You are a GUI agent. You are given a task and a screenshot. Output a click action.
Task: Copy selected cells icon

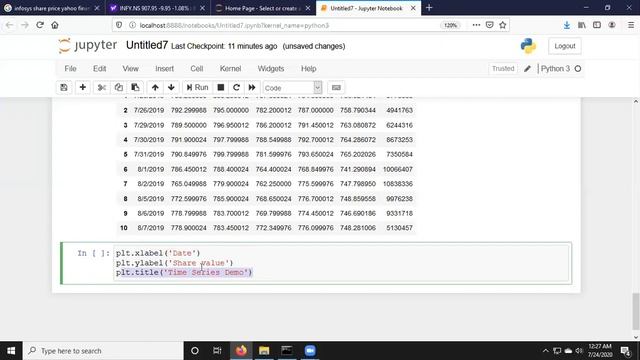[x=118, y=87]
